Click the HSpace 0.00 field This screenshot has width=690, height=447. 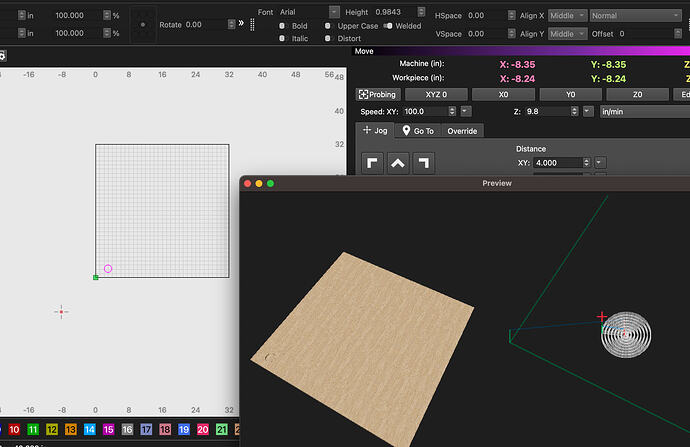click(487, 15)
